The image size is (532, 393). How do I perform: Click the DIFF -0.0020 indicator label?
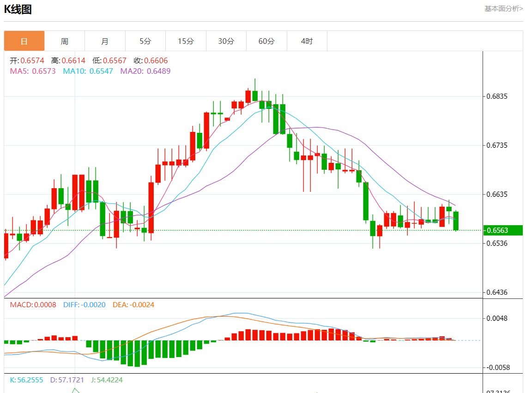tap(85, 305)
